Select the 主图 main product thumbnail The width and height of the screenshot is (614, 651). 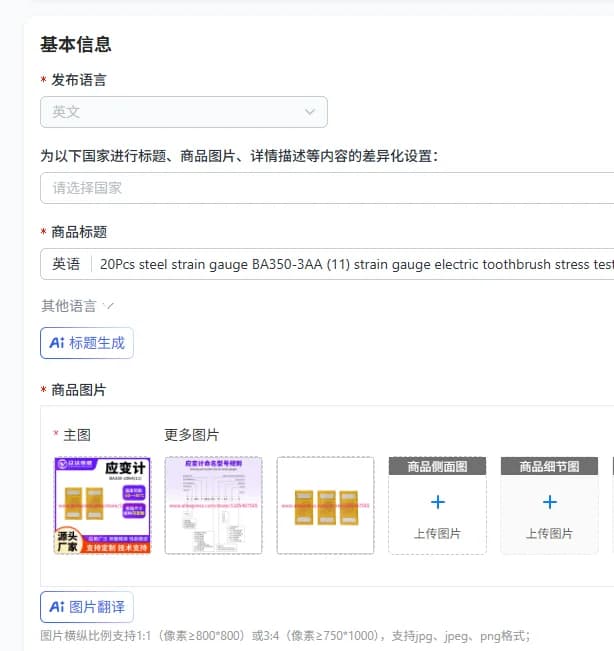pos(102,505)
